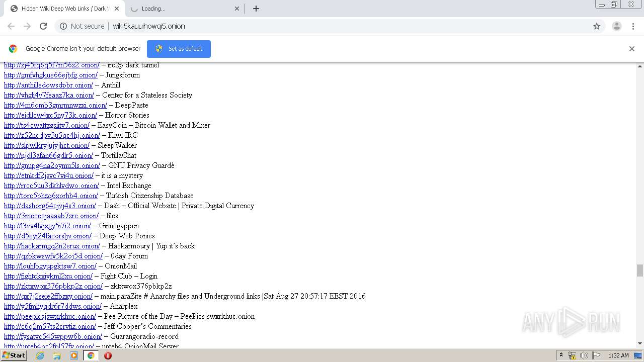Viewport: 644px width, 362px height.
Task: Open the Kiwi IRC onion link
Action: click(52, 135)
